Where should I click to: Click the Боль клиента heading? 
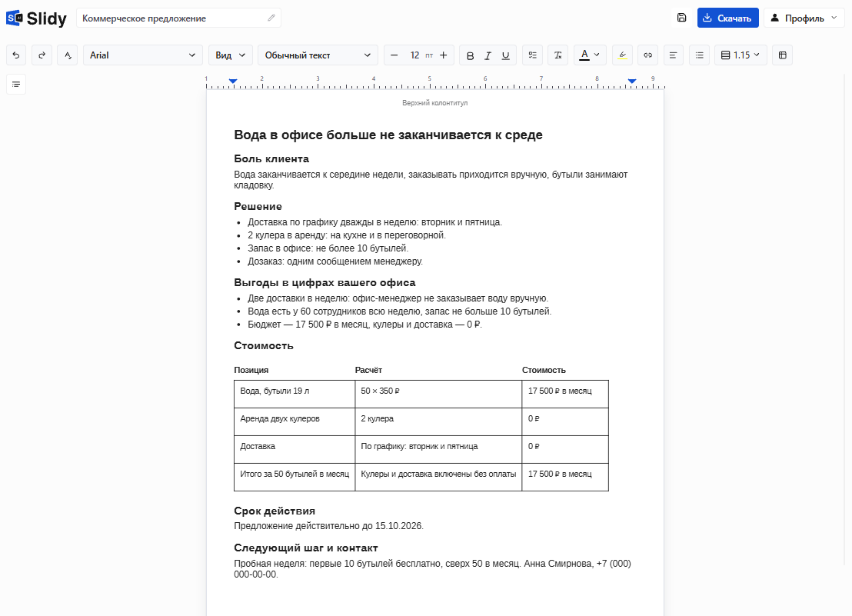click(271, 158)
